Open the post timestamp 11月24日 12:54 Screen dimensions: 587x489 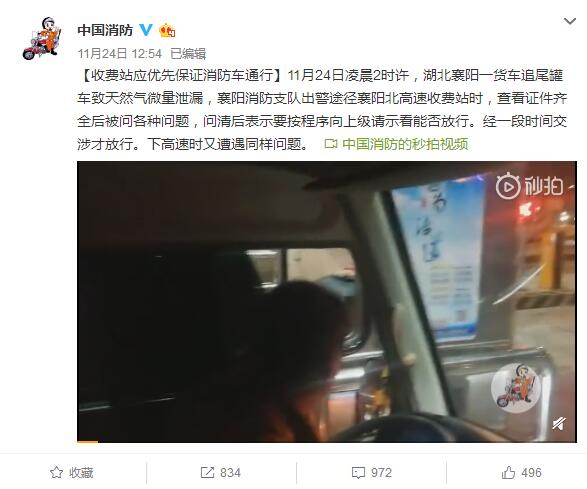(x=120, y=54)
